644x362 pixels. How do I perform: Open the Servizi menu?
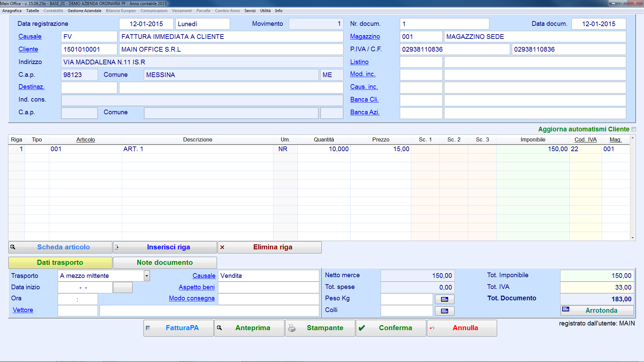[x=250, y=11]
